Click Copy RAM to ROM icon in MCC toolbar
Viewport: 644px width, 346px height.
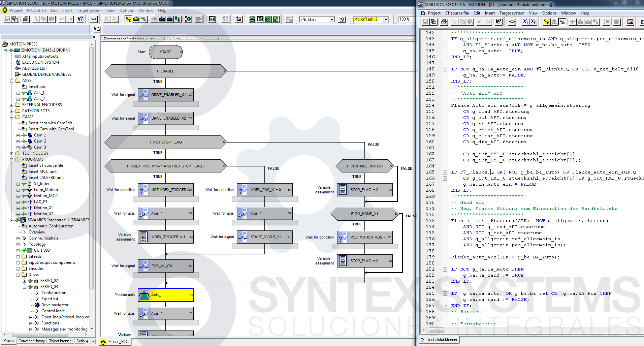pyautogui.click(x=178, y=19)
